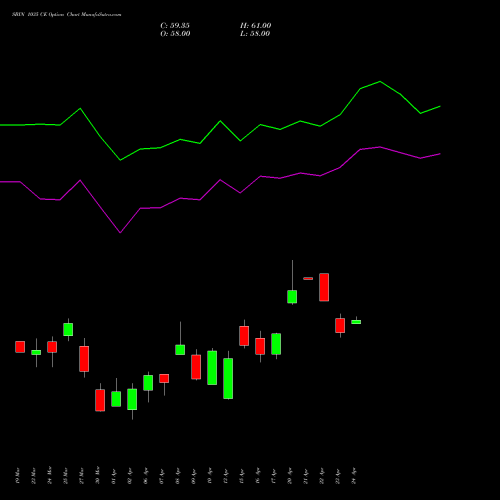This screenshot has width=500, height=500.
Task: Click the green candlestick for 08 Apr
Action: coord(180,350)
